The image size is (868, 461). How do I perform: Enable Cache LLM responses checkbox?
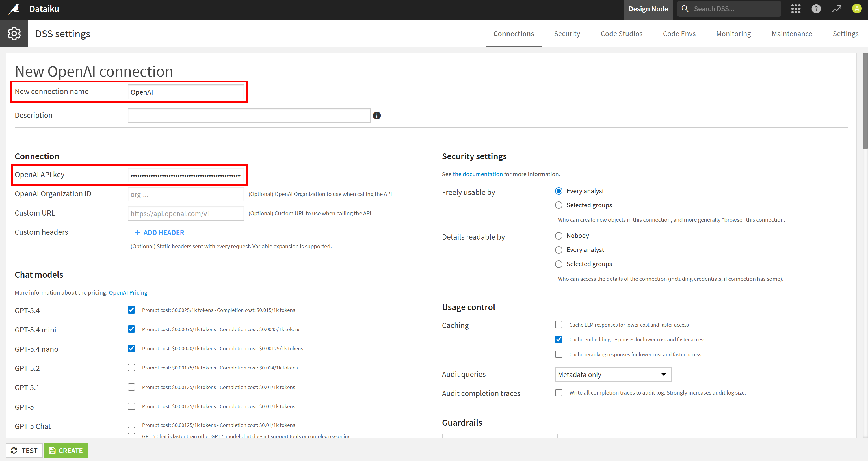point(559,325)
